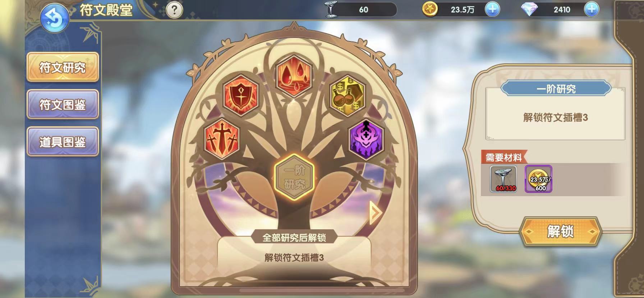Go to next research tier arrow
Image resolution: width=644 pixels, height=298 pixels.
(x=376, y=213)
